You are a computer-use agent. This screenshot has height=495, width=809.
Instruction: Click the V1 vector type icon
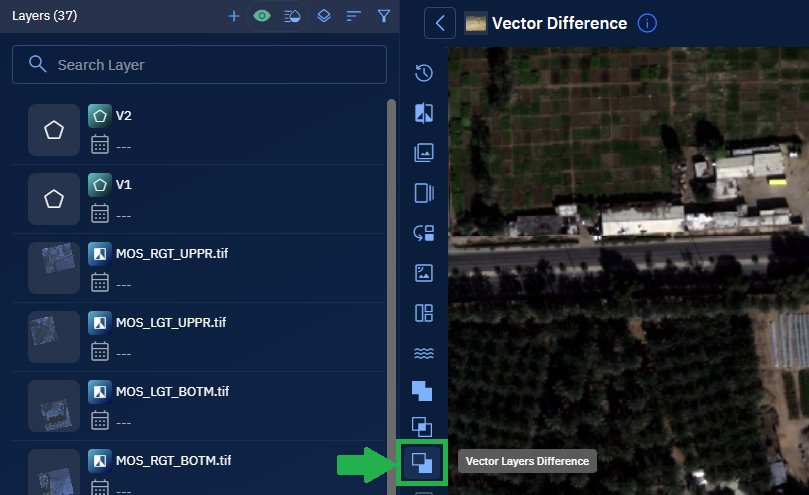click(x=100, y=185)
